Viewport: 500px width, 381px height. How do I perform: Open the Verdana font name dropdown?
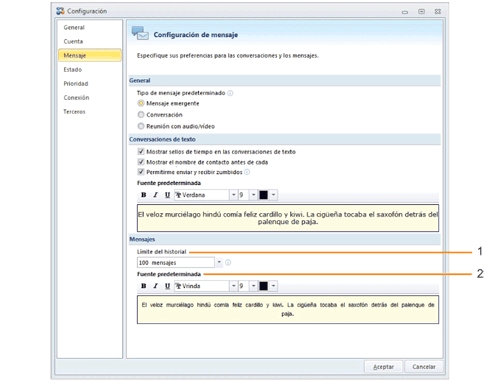click(x=233, y=195)
